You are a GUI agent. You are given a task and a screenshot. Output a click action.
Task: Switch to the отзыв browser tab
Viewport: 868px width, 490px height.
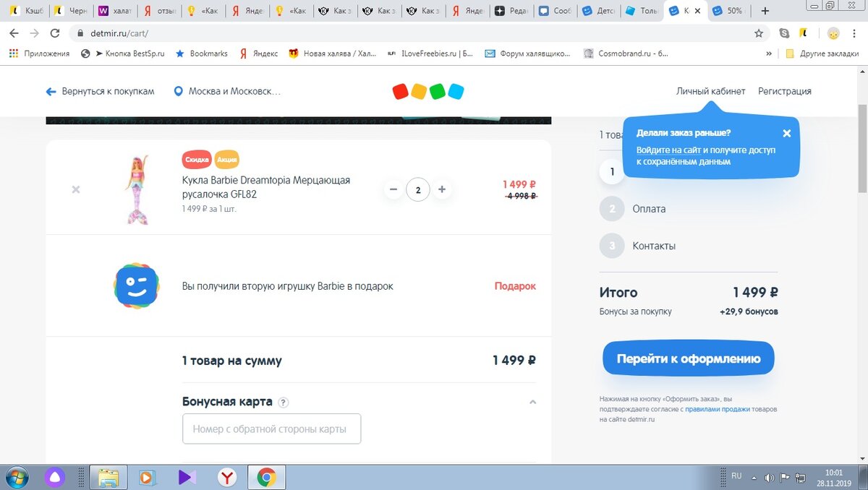pos(158,11)
